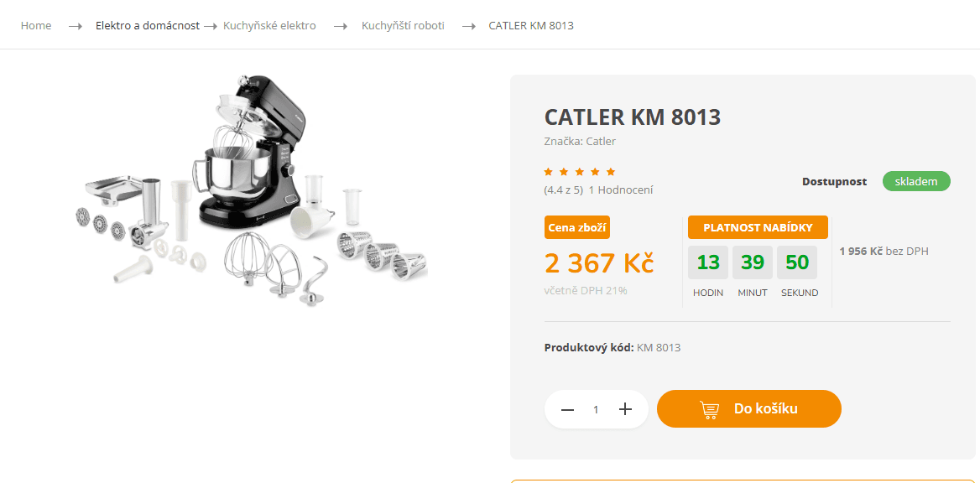Click the Catler brand name link

point(601,141)
